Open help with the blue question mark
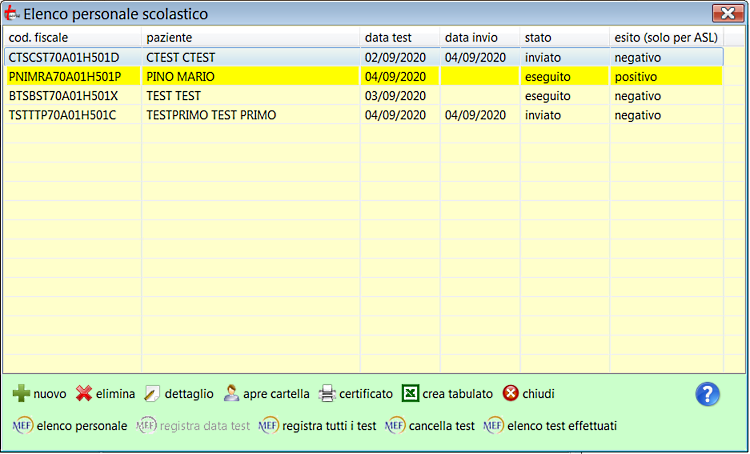This screenshot has height=454, width=750. 707,394
